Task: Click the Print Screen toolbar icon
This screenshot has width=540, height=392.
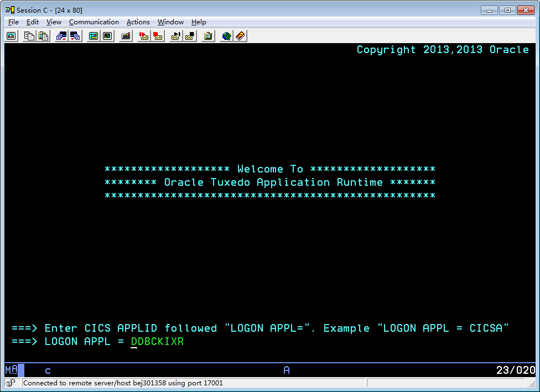Action: tap(12, 36)
